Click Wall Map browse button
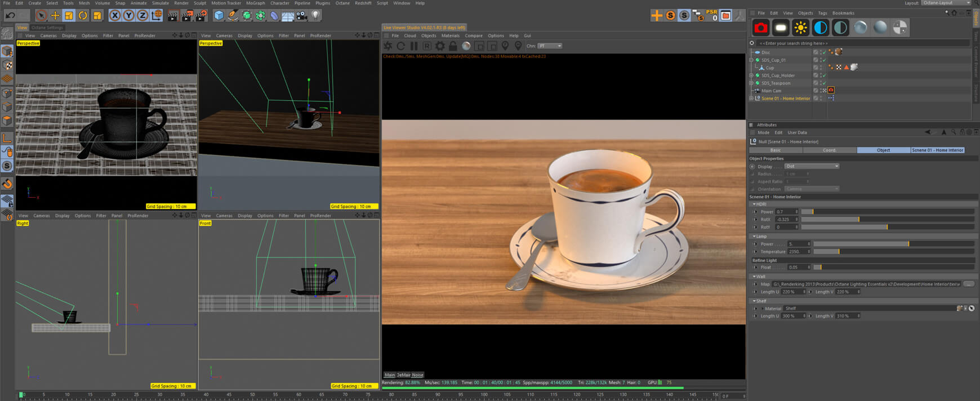The height and width of the screenshot is (401, 980). [969, 284]
